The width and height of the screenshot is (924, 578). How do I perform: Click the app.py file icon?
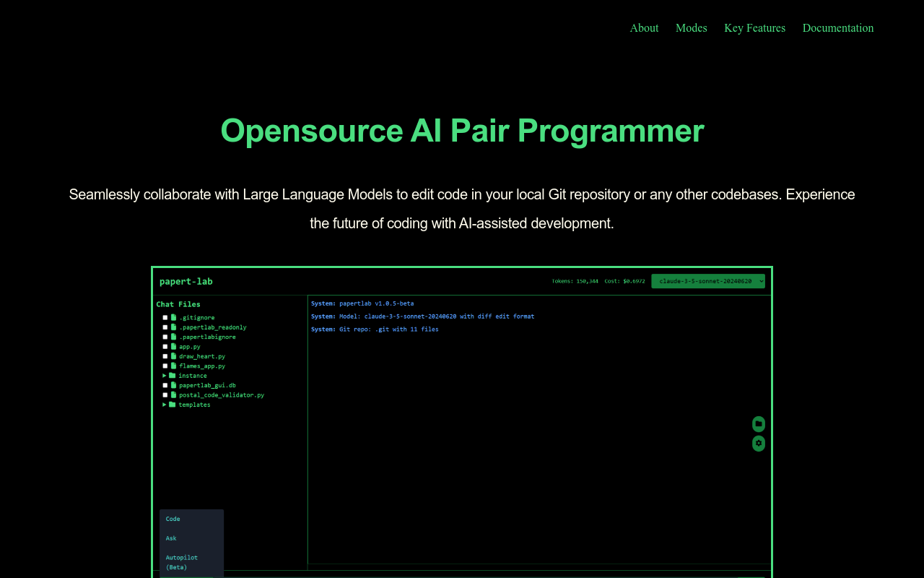(x=174, y=347)
